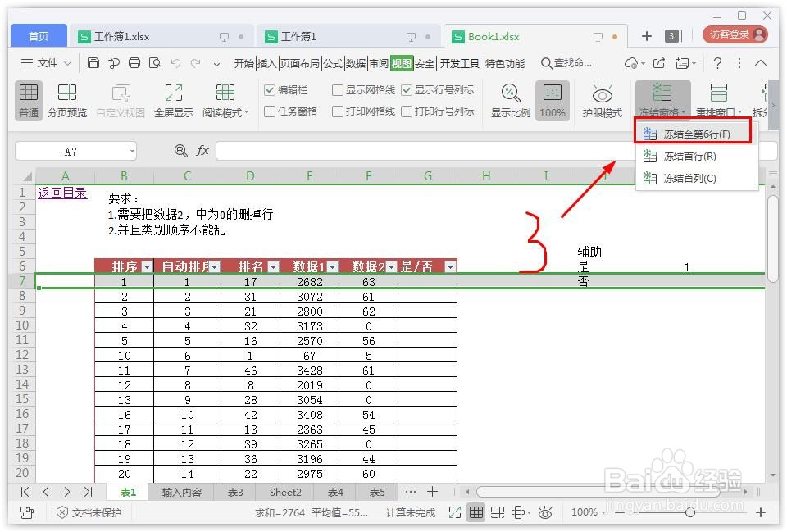The width and height of the screenshot is (787, 532).
Task: Click the 100% actual size view icon
Action: pyautogui.click(x=552, y=100)
